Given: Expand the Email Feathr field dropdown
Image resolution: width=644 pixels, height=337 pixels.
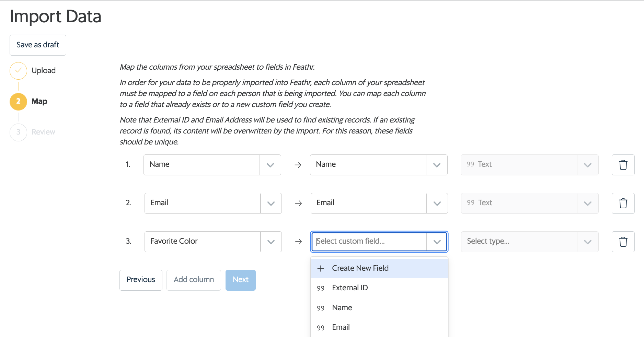Looking at the screenshot, I should click(x=437, y=203).
